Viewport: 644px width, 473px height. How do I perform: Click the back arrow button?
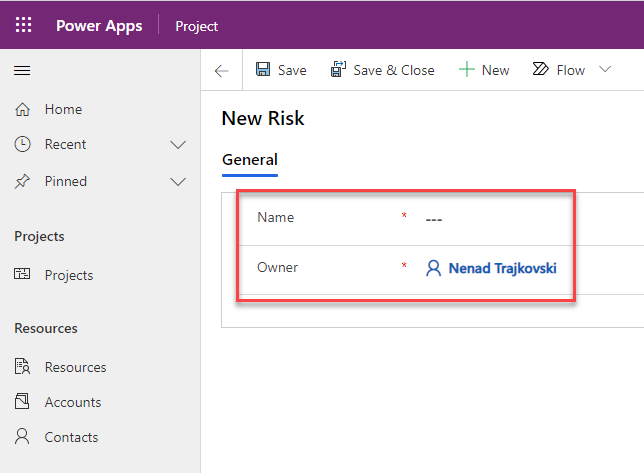point(222,70)
